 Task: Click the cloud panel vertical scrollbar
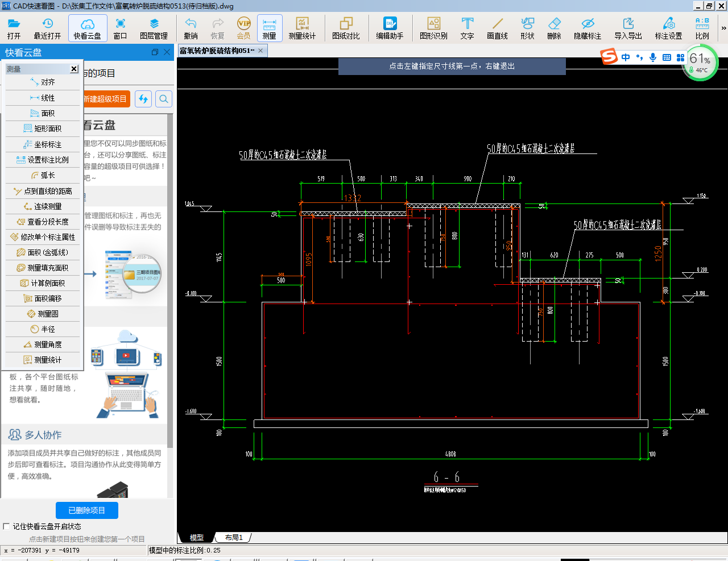point(170,281)
